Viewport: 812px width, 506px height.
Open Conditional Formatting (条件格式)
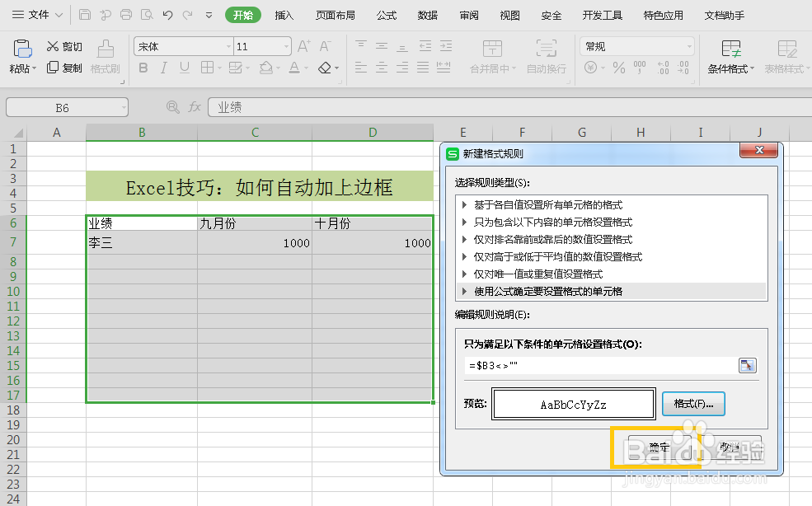[x=730, y=57]
